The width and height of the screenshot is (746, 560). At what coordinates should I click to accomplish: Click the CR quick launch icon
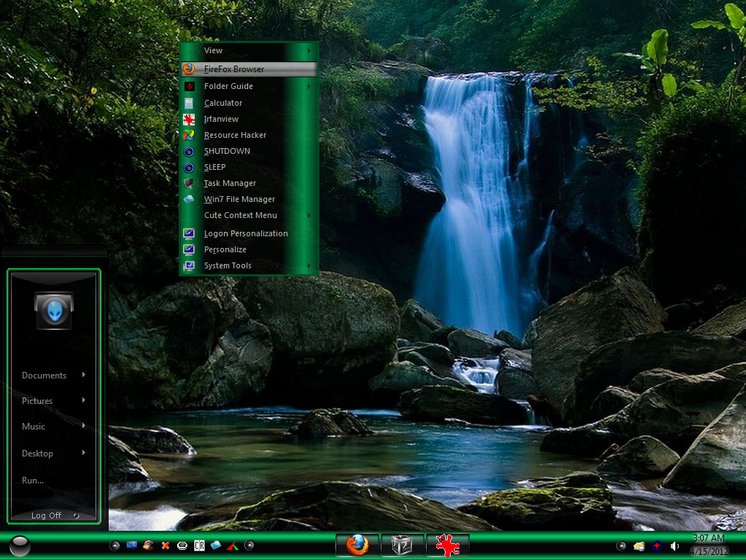click(199, 545)
